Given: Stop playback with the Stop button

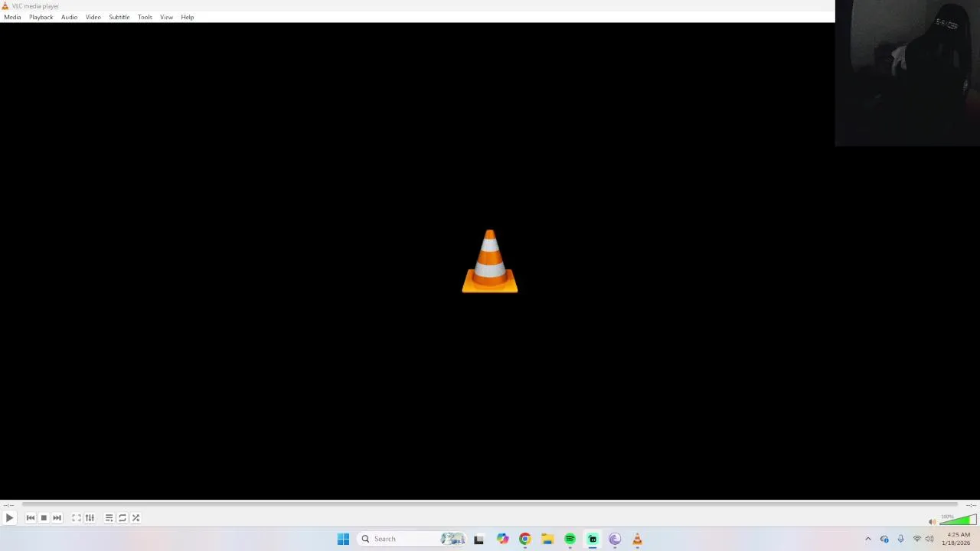Looking at the screenshot, I should click(44, 518).
